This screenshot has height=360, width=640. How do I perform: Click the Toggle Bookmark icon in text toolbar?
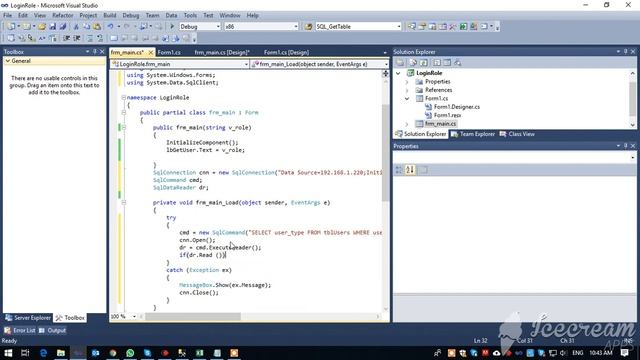pyautogui.click(x=114, y=38)
